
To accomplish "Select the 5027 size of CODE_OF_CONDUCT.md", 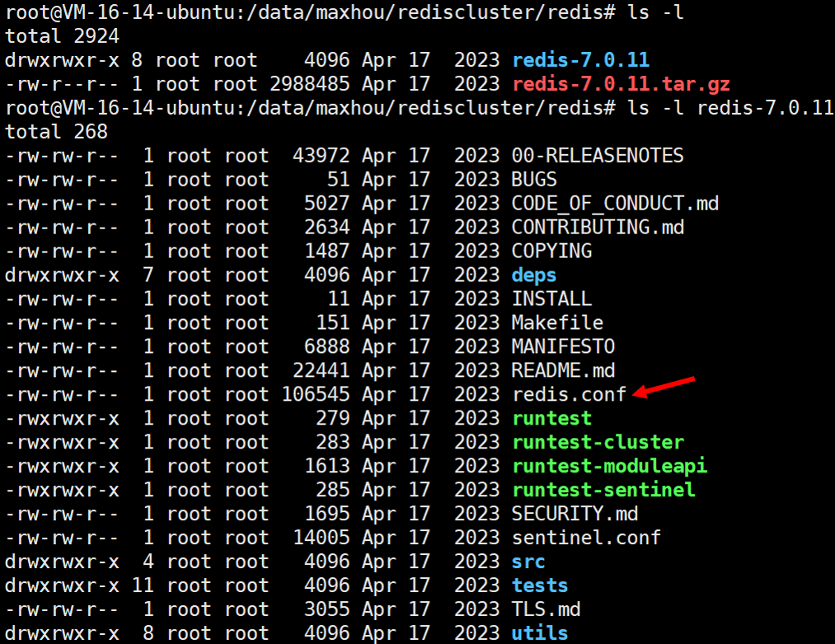I will coord(327,204).
